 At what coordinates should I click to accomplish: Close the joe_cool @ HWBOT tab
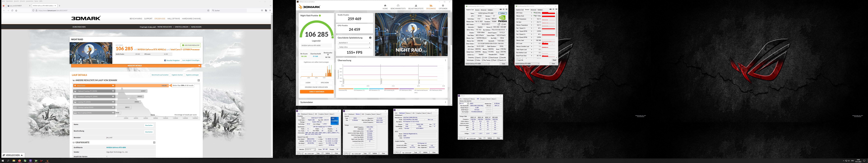pos(30,6)
